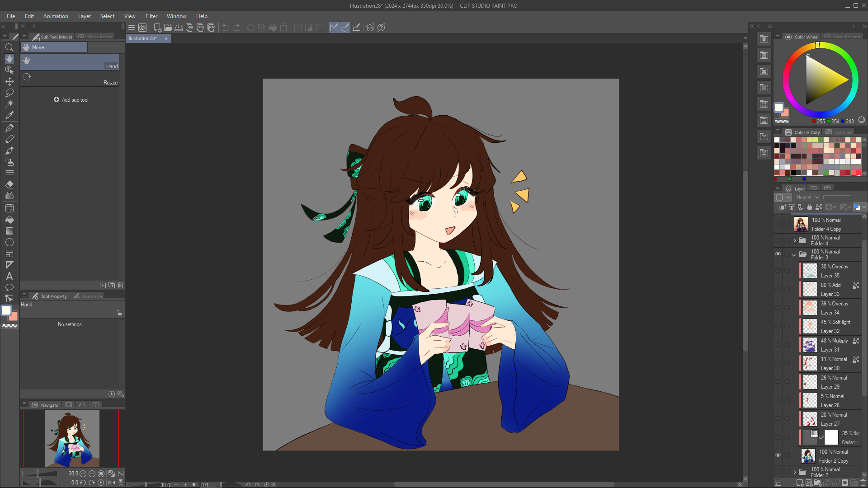868x488 pixels.
Task: Collapse Folder 3 in layer list
Action: [794, 255]
